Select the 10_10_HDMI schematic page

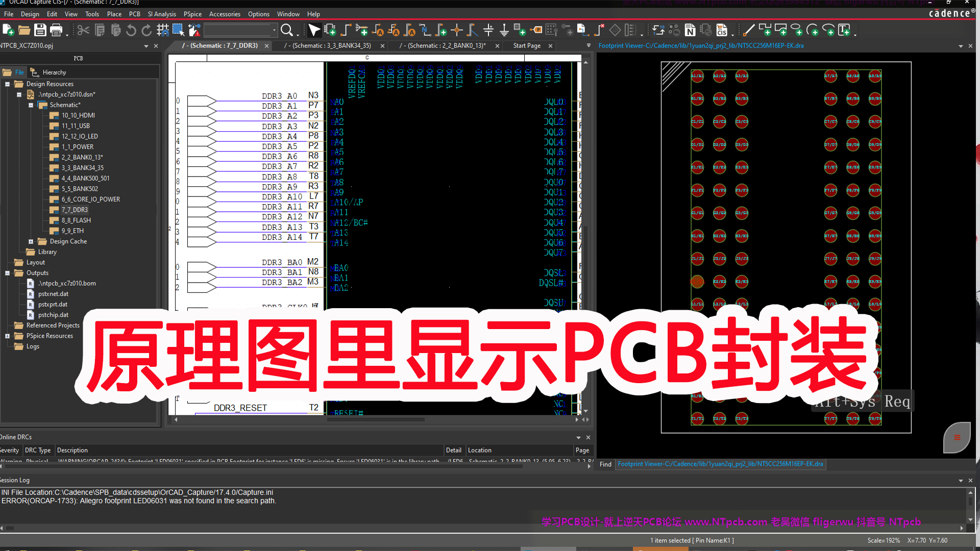coord(78,115)
